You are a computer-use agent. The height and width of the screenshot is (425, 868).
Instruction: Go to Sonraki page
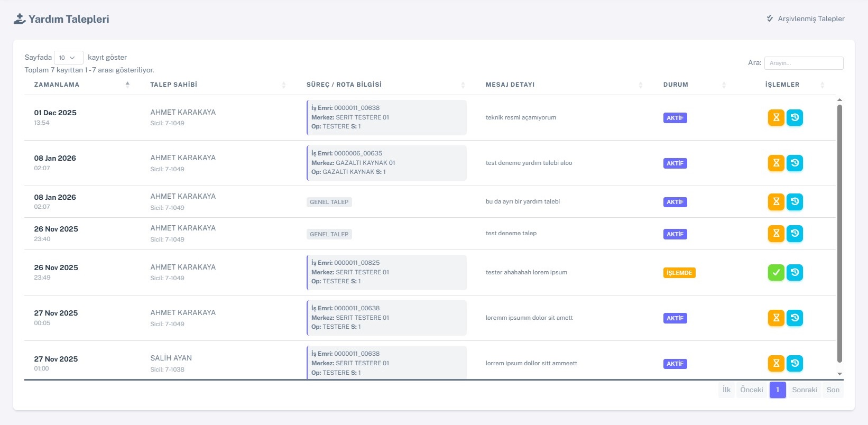(x=804, y=390)
